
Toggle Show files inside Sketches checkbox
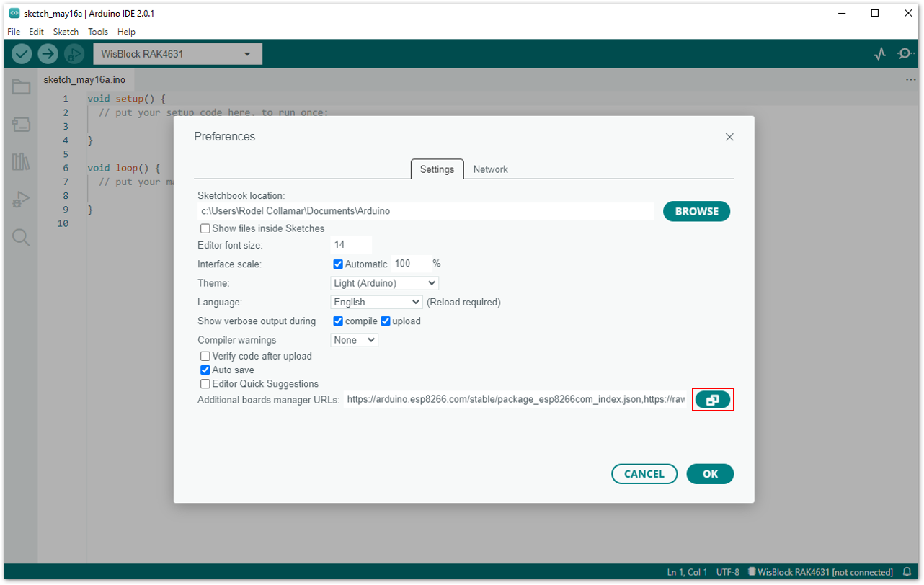205,228
